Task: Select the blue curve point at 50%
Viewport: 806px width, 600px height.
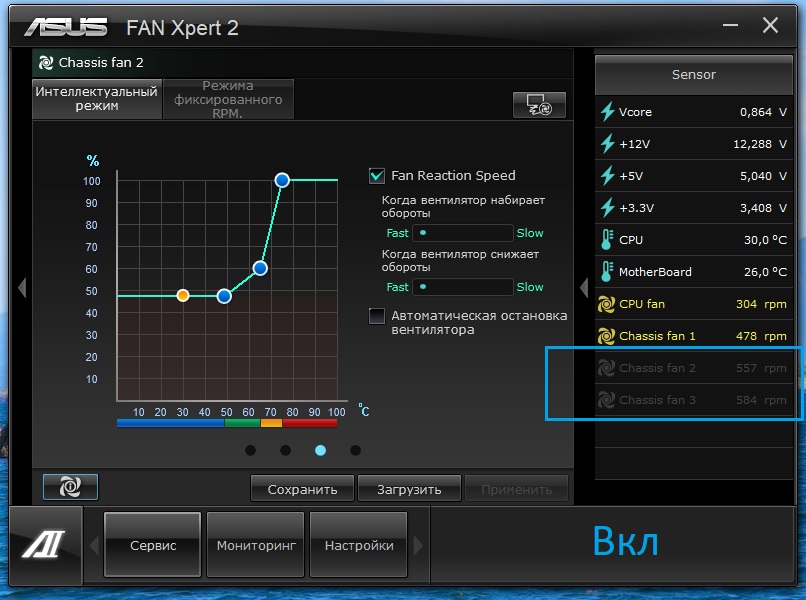Action: point(224,296)
